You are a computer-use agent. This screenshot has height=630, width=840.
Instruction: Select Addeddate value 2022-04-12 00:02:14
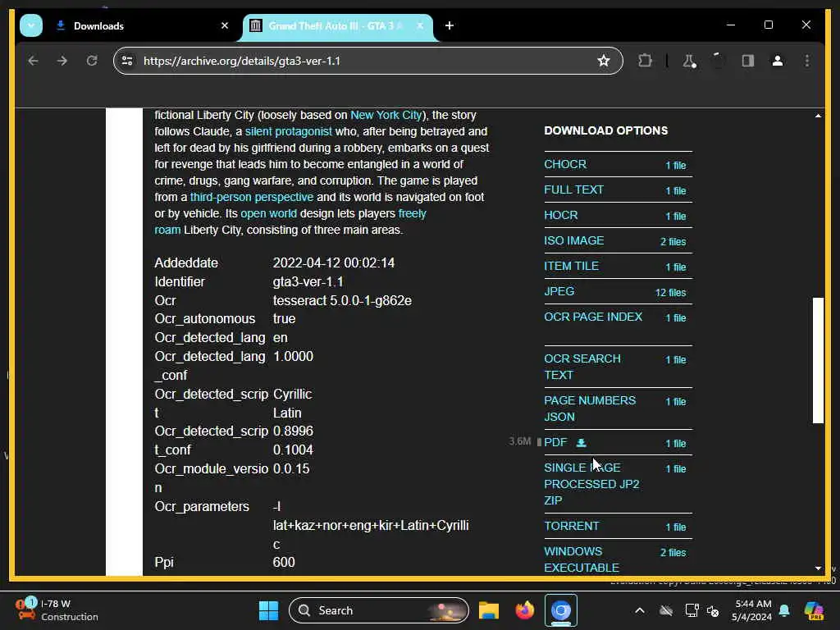point(334,263)
